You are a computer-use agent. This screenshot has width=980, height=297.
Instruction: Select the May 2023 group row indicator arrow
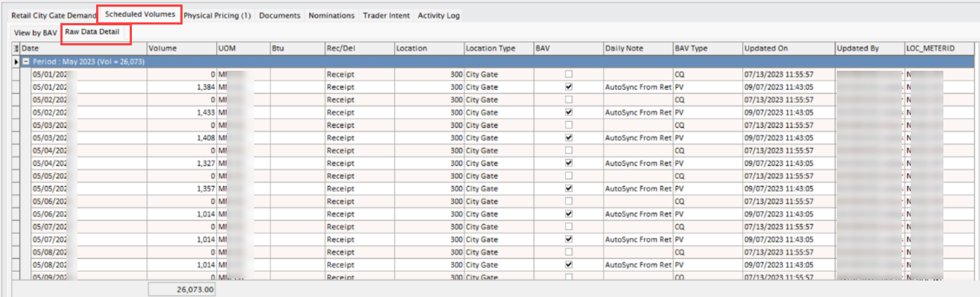tap(16, 62)
